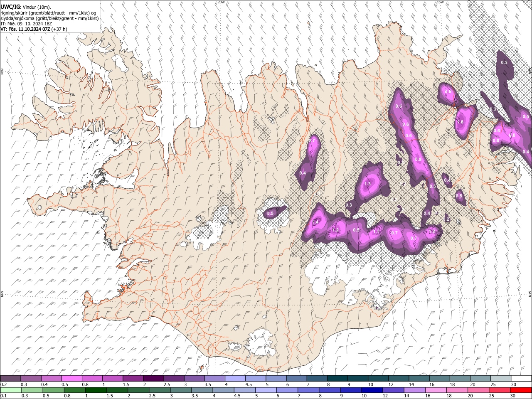The image size is (532, 399).
Task: Pick lower legend swatch between 5 and 6
Action: click(x=266, y=390)
